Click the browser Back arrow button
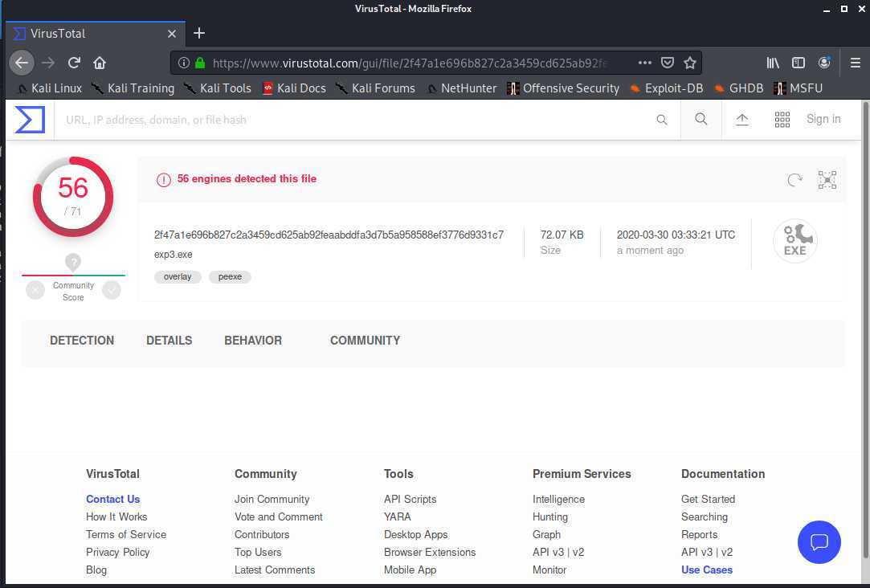Viewport: 870px width, 588px height. (22, 63)
